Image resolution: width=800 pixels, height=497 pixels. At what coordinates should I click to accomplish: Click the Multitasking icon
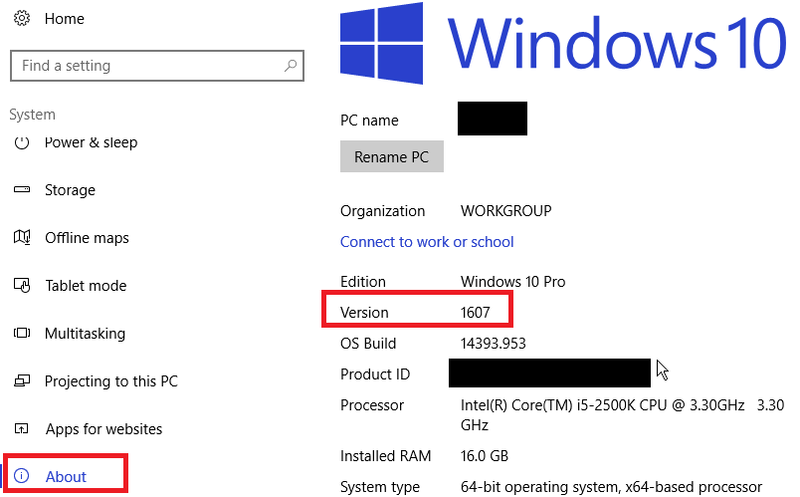(x=21, y=333)
